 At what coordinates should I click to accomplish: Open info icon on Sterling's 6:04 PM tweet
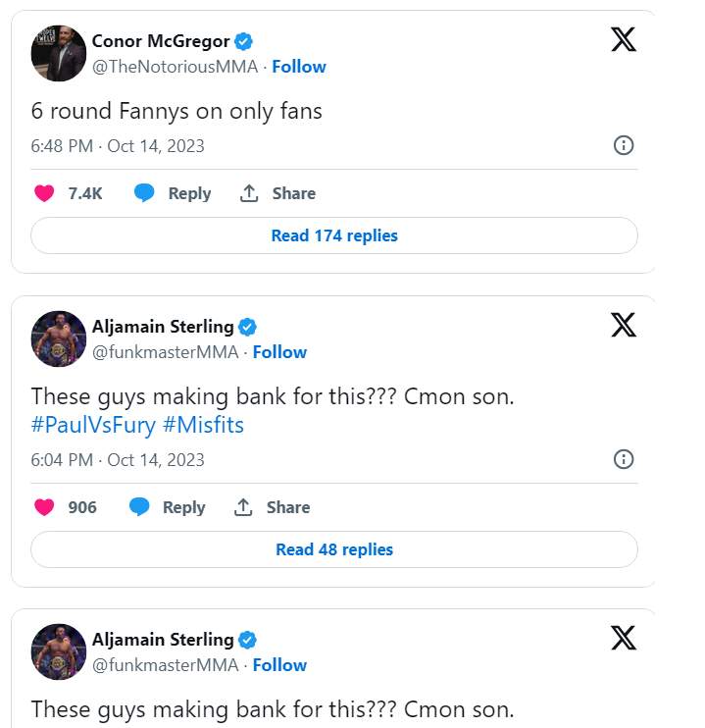623,459
